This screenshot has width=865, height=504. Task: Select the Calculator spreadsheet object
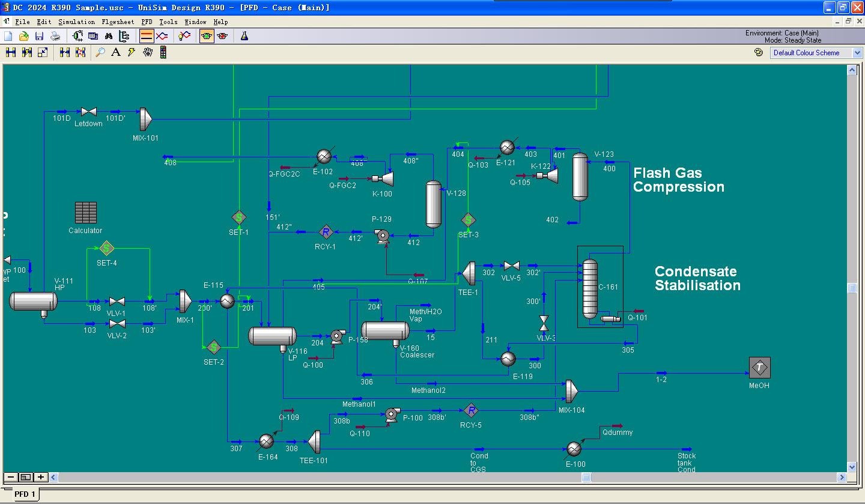pyautogui.click(x=85, y=213)
